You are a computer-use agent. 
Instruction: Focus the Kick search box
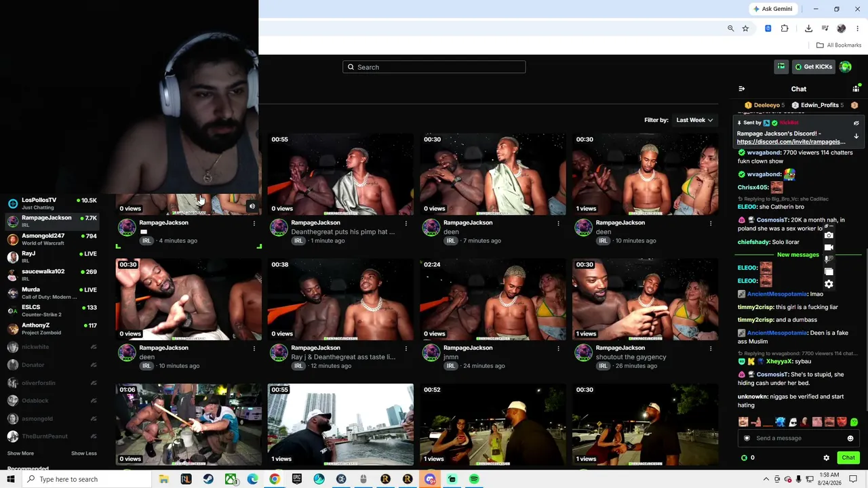434,67
